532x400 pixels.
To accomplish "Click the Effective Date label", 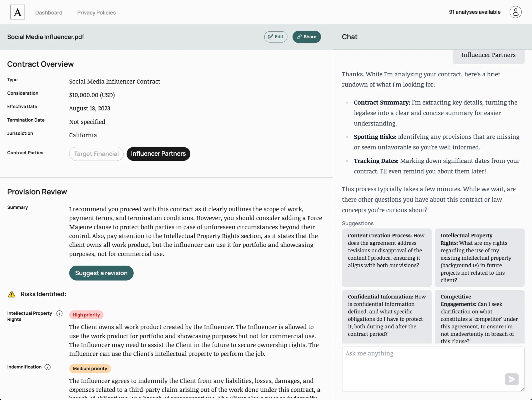I will point(22,107).
